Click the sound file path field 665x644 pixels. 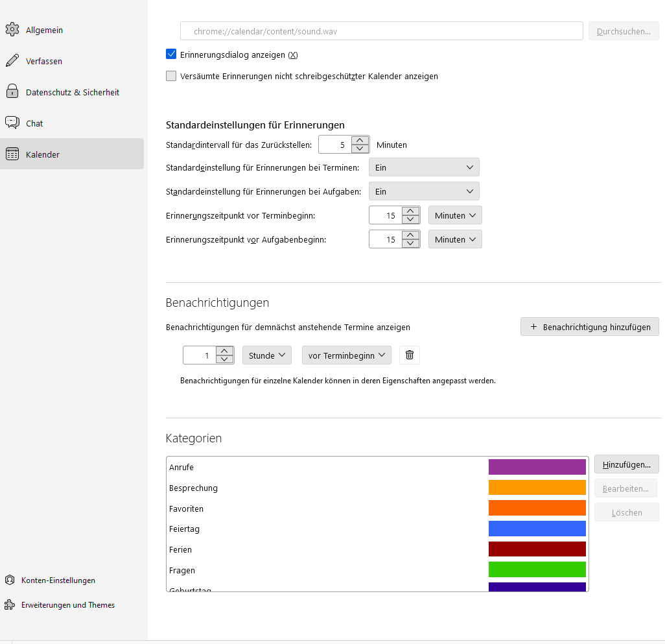click(382, 31)
